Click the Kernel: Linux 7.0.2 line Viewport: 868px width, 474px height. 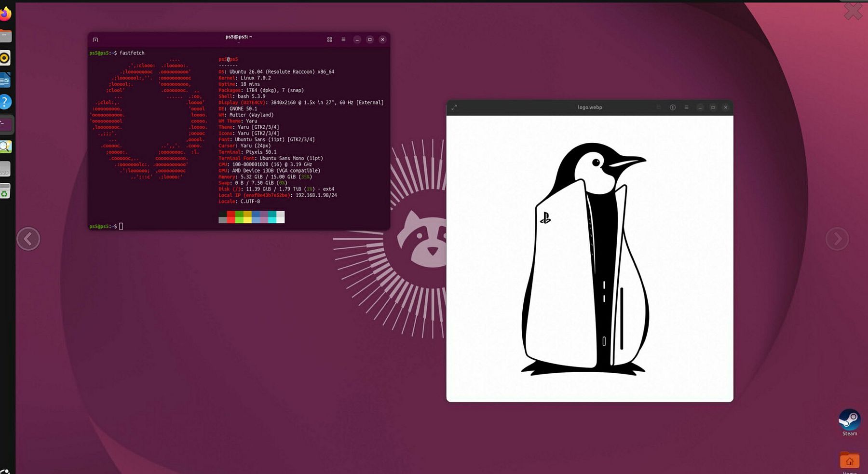(244, 78)
